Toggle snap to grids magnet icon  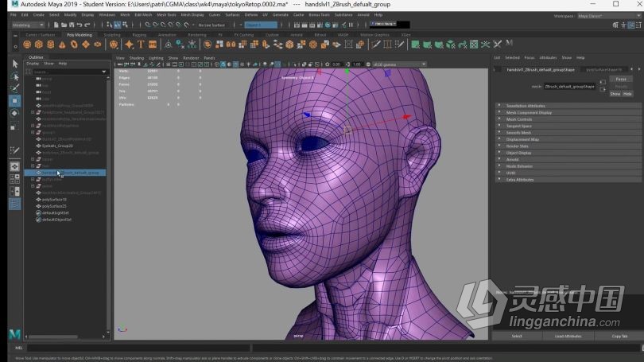tap(147, 25)
